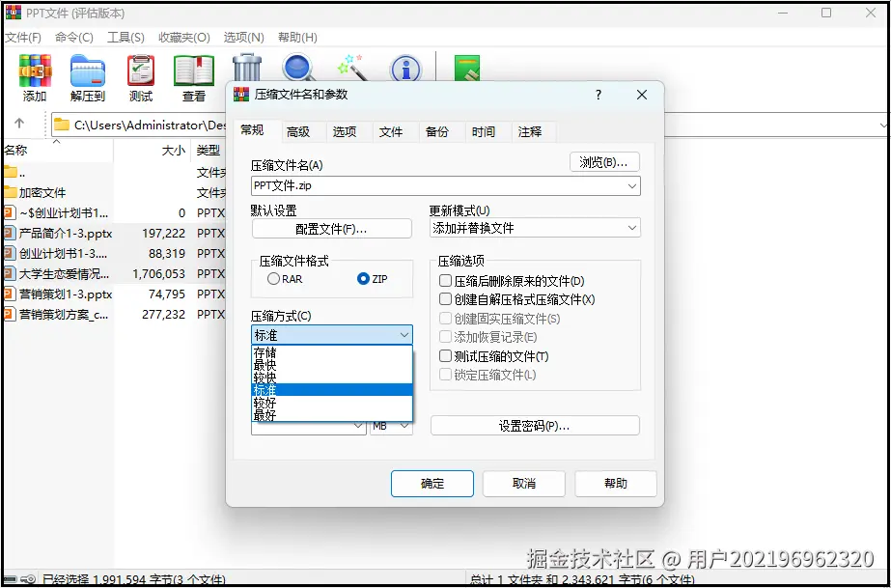Open the 选项(N) menu
This screenshot has height=588, width=891.
[x=244, y=38]
